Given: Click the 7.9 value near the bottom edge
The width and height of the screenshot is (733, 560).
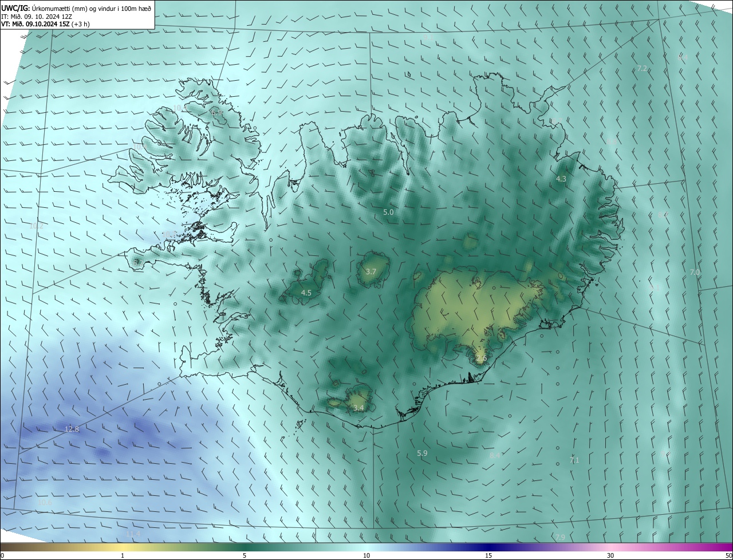Looking at the screenshot, I should 560,537.
